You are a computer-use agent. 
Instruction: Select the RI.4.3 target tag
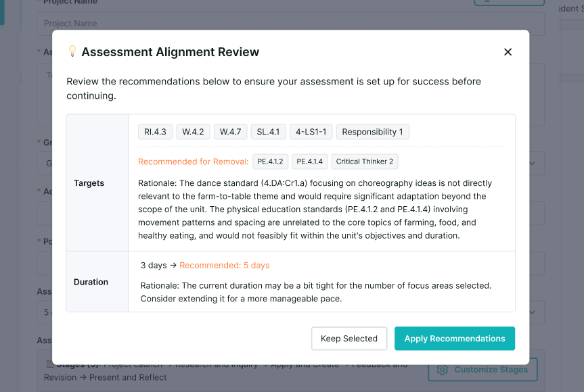click(155, 132)
